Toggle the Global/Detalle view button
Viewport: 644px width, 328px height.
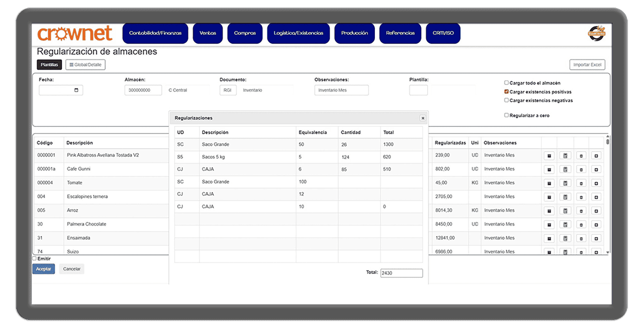tap(85, 65)
